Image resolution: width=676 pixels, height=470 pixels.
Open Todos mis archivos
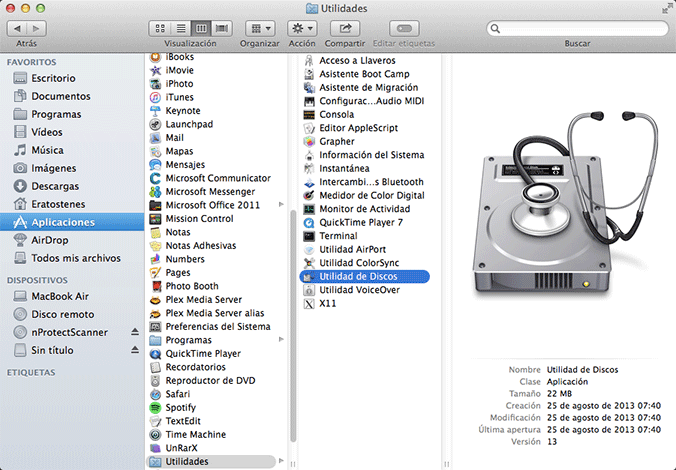coord(72,258)
